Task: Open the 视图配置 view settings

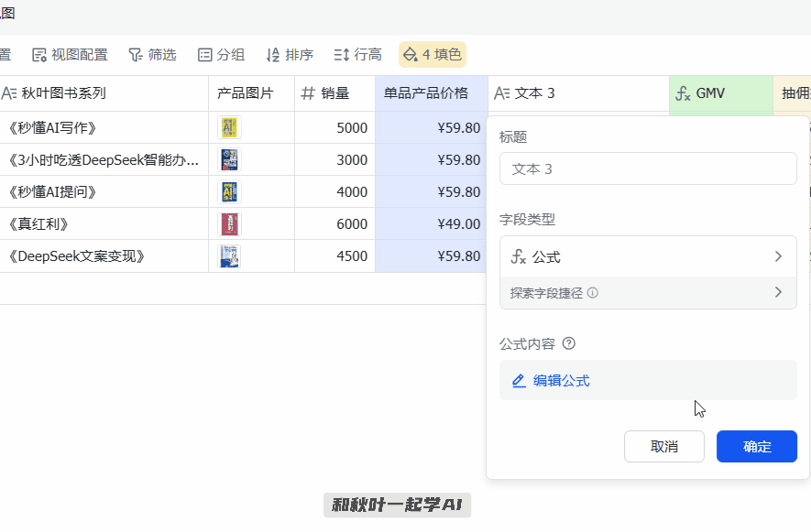Action: click(x=70, y=55)
